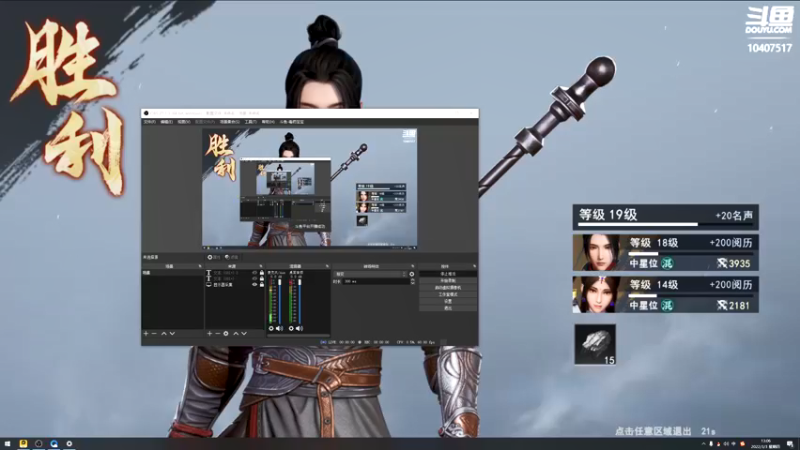Click the start virtual camera button
The width and height of the screenshot is (800, 450).
coord(448,288)
